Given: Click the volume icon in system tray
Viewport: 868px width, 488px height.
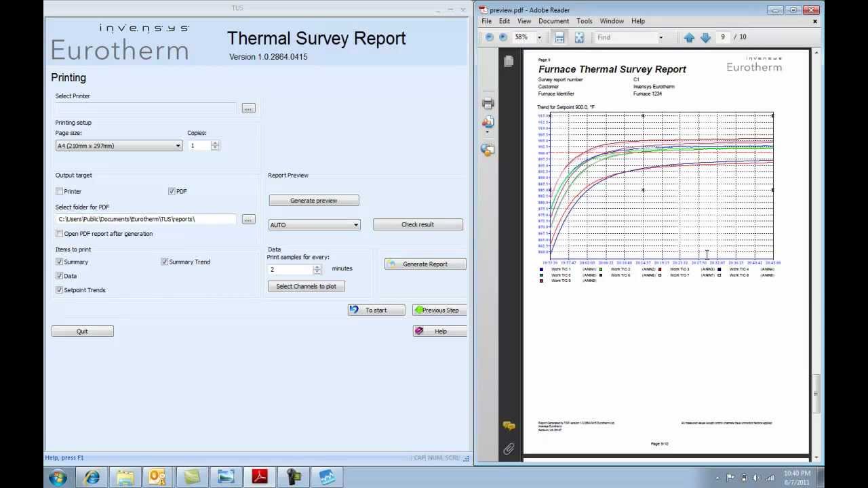Looking at the screenshot, I should coord(757,478).
